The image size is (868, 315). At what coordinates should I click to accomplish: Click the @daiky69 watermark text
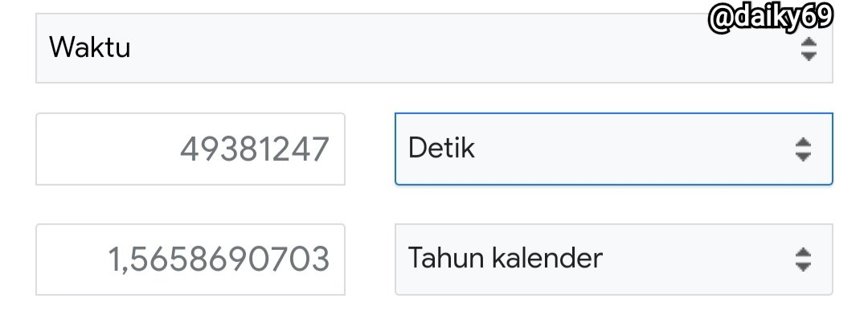[771, 18]
